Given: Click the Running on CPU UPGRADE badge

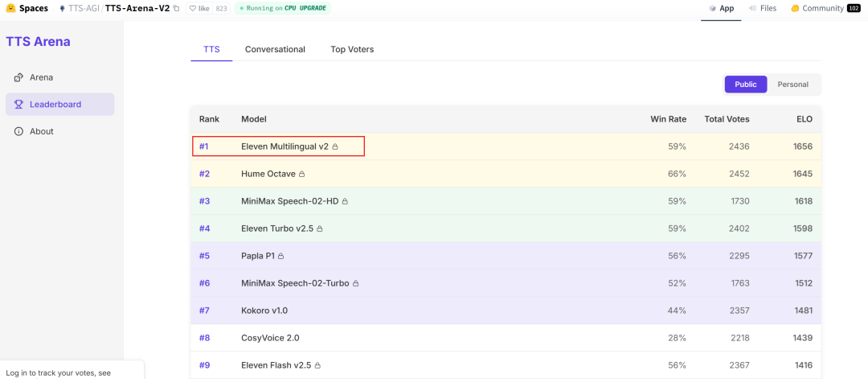Looking at the screenshot, I should [283, 8].
